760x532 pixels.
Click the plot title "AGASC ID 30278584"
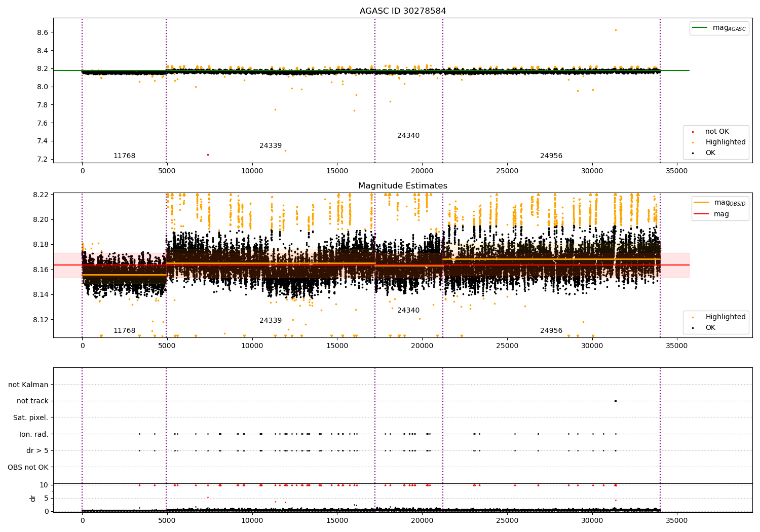tap(403, 11)
